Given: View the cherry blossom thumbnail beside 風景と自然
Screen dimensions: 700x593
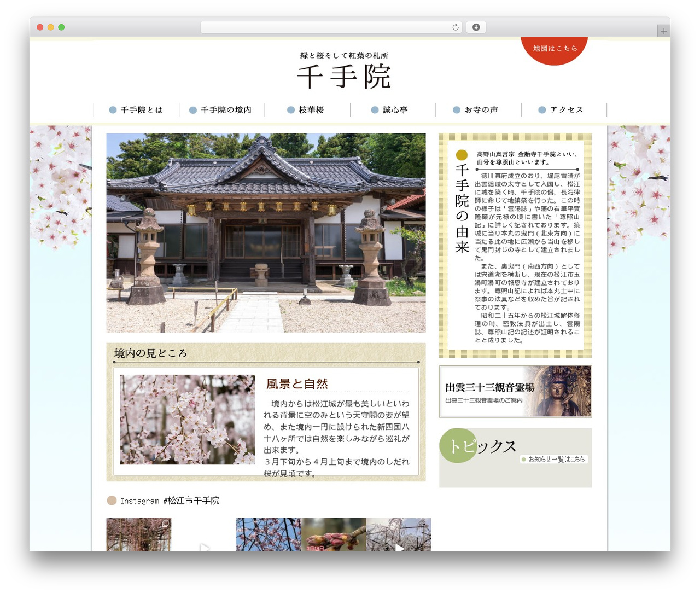Looking at the screenshot, I should pyautogui.click(x=188, y=420).
